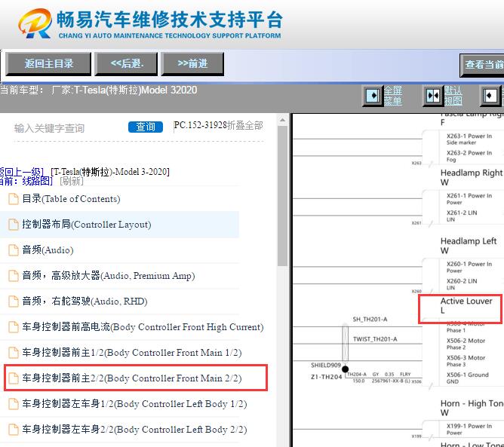Click the SH_TH201-A wire label
Viewport: 504px width, 447px height.
(x=370, y=319)
